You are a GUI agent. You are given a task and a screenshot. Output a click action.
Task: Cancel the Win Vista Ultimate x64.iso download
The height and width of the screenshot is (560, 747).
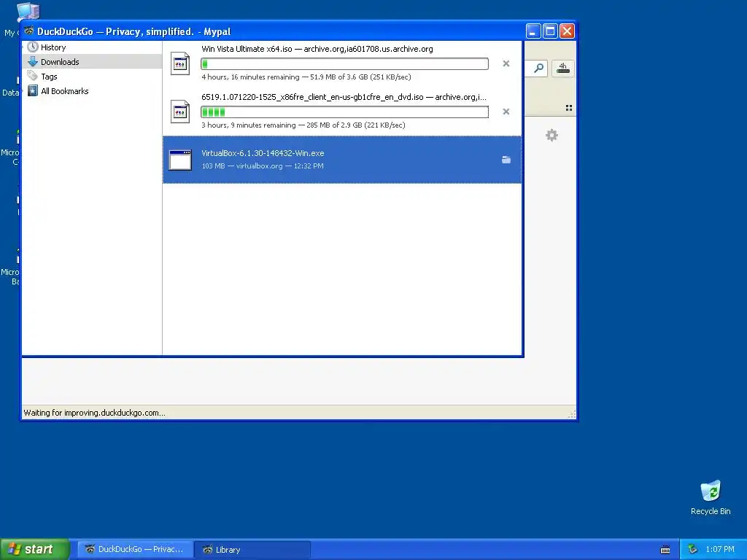coord(506,63)
